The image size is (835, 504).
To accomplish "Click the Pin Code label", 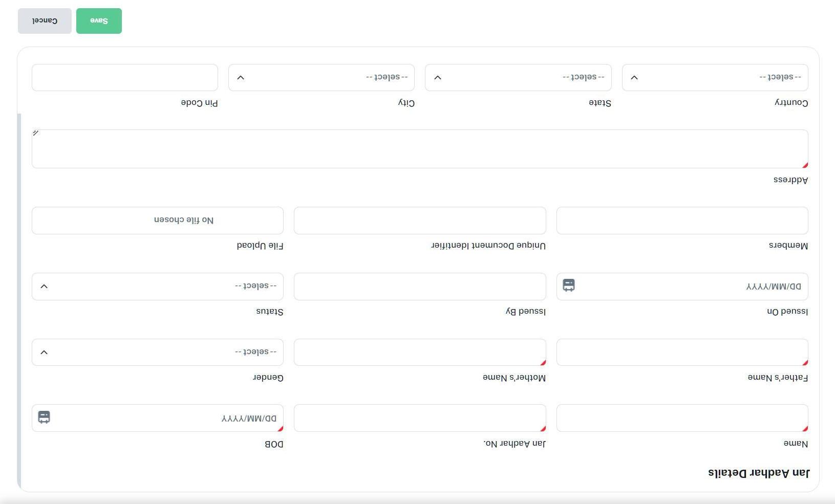I will [x=199, y=103].
